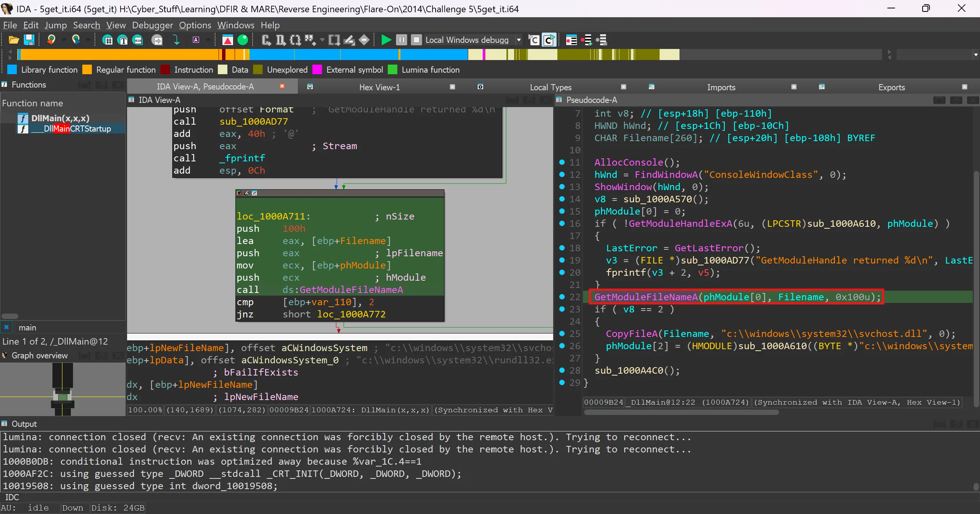
Task: Start the debugger with green play button
Action: 386,40
